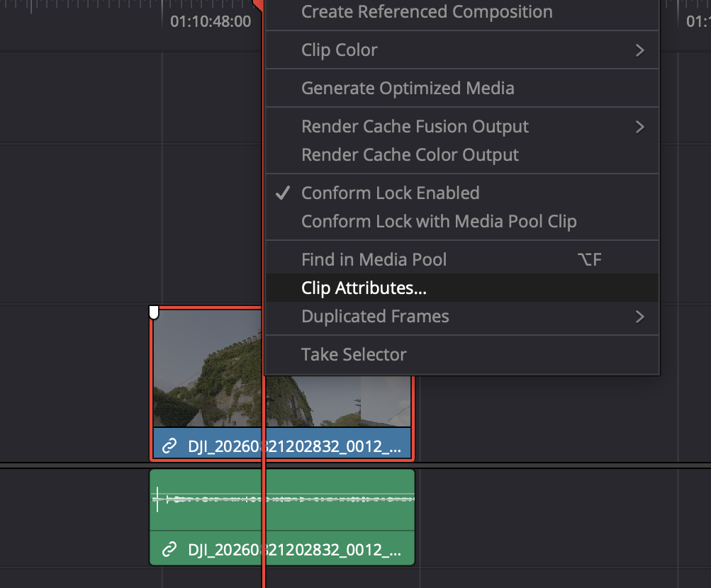Click the link icon on video clip
Screen dimensions: 711x588
pyautogui.click(x=169, y=446)
